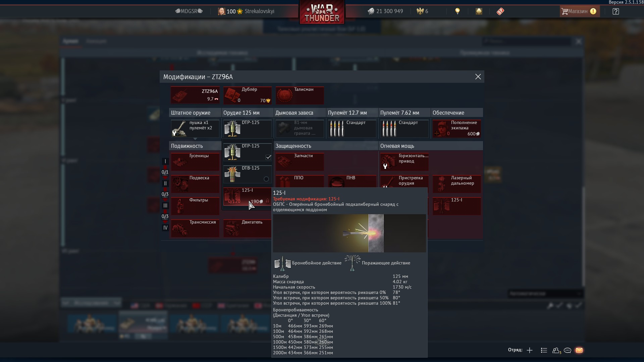
Task: Open the mail envelope icon
Action: (579, 350)
